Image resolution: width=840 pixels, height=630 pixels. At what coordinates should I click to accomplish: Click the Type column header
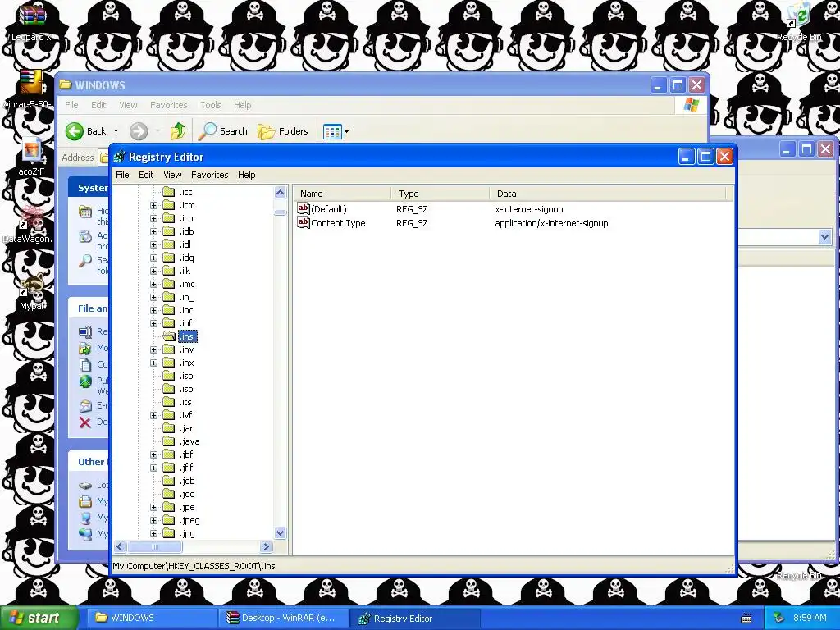tap(440, 194)
